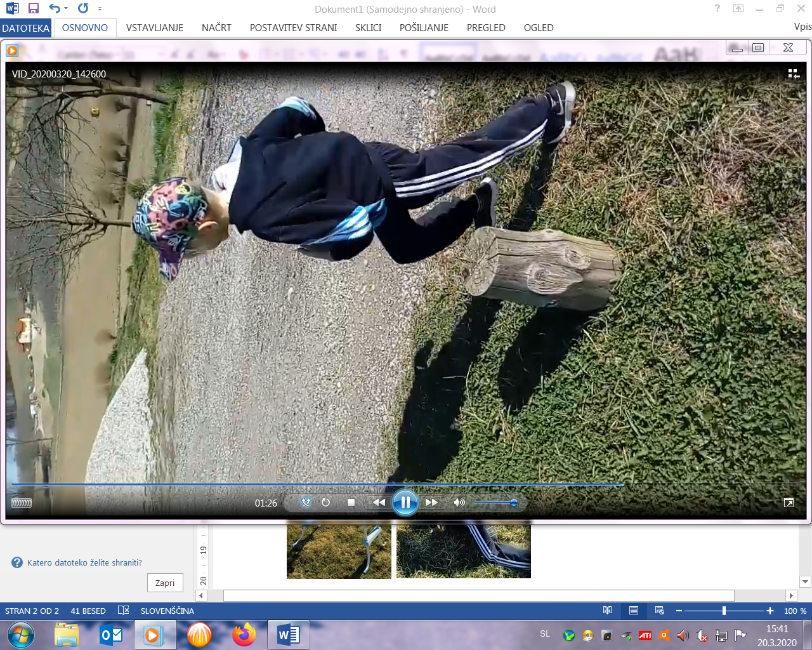Open the Action Center flag icon
The height and width of the screenshot is (650, 812).
click(740, 635)
